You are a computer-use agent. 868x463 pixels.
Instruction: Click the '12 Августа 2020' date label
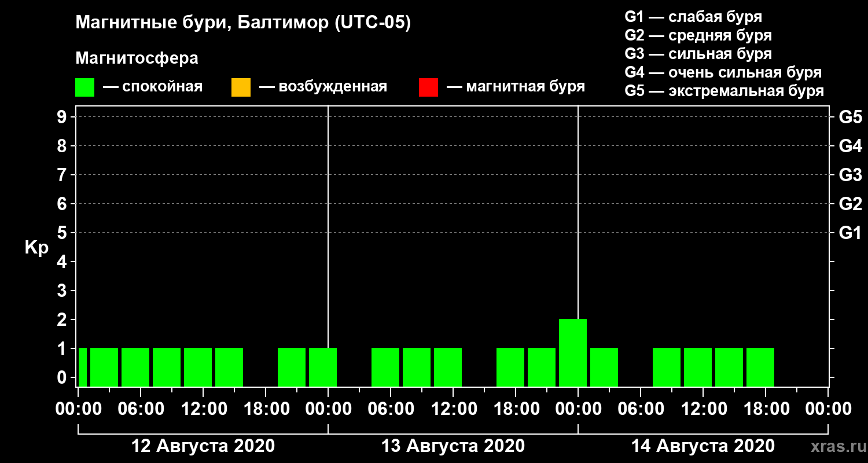[x=203, y=446]
